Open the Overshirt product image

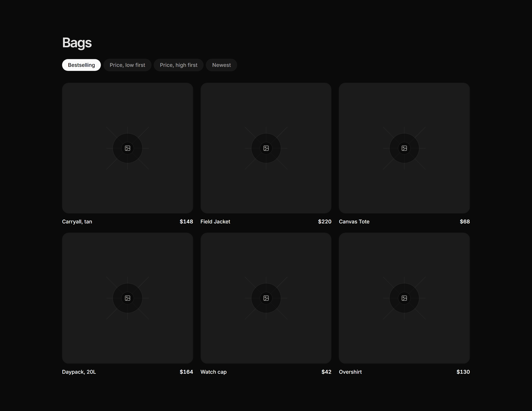pyautogui.click(x=404, y=298)
